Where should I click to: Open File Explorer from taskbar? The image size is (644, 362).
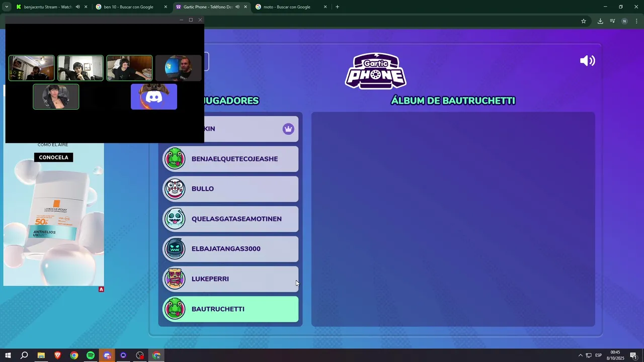(x=41, y=355)
